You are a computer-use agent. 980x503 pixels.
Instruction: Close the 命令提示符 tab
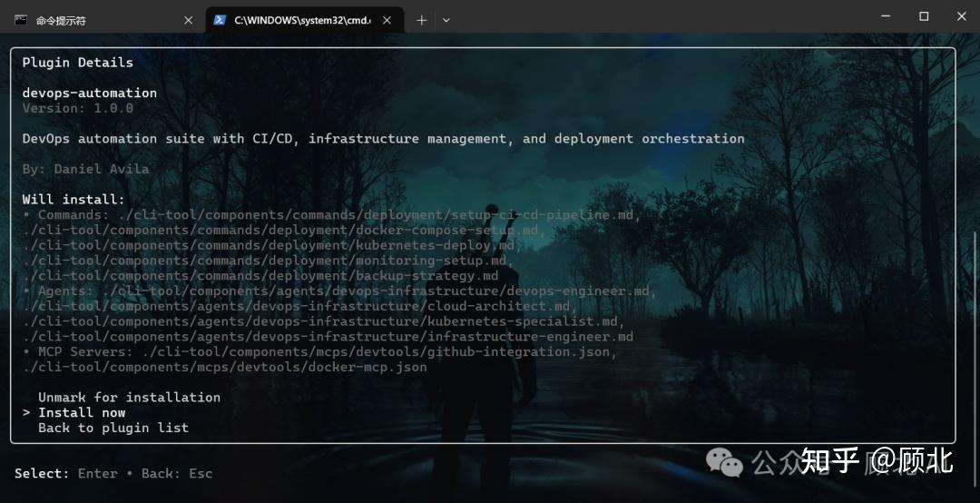[188, 20]
